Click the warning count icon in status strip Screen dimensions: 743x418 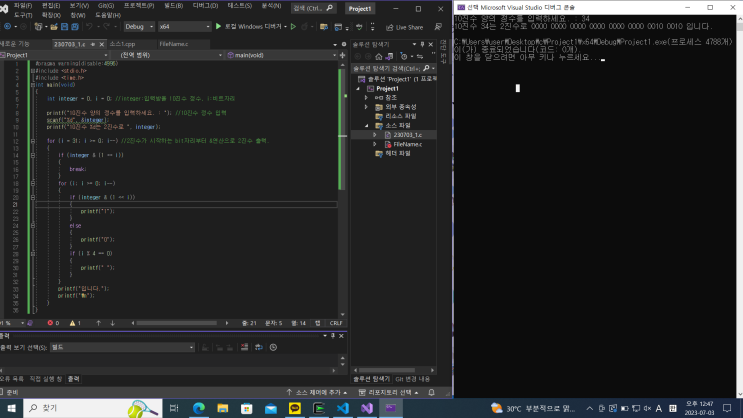(74, 323)
